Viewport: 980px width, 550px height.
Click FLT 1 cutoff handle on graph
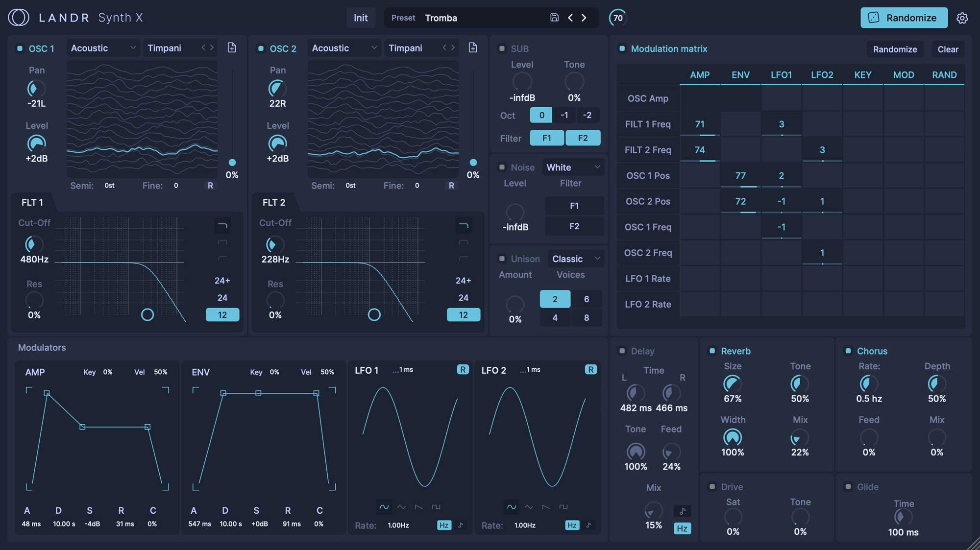[x=147, y=314]
